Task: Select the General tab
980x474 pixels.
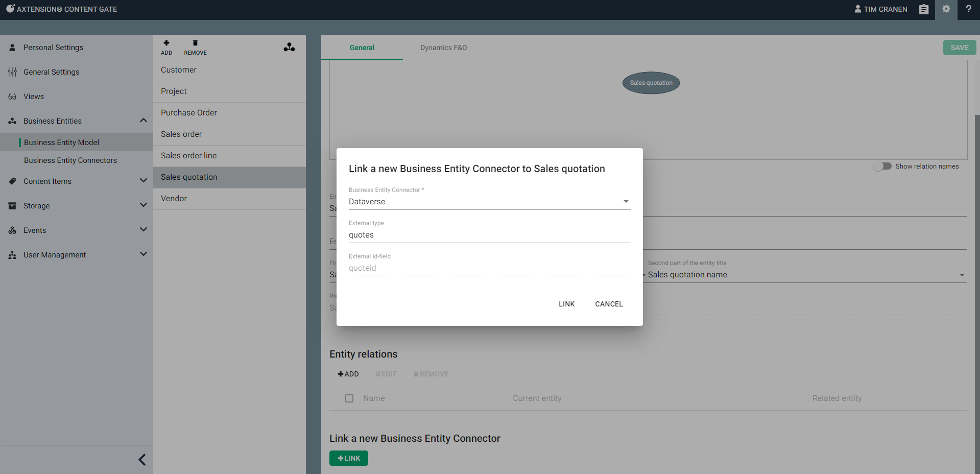Action: coord(362,48)
